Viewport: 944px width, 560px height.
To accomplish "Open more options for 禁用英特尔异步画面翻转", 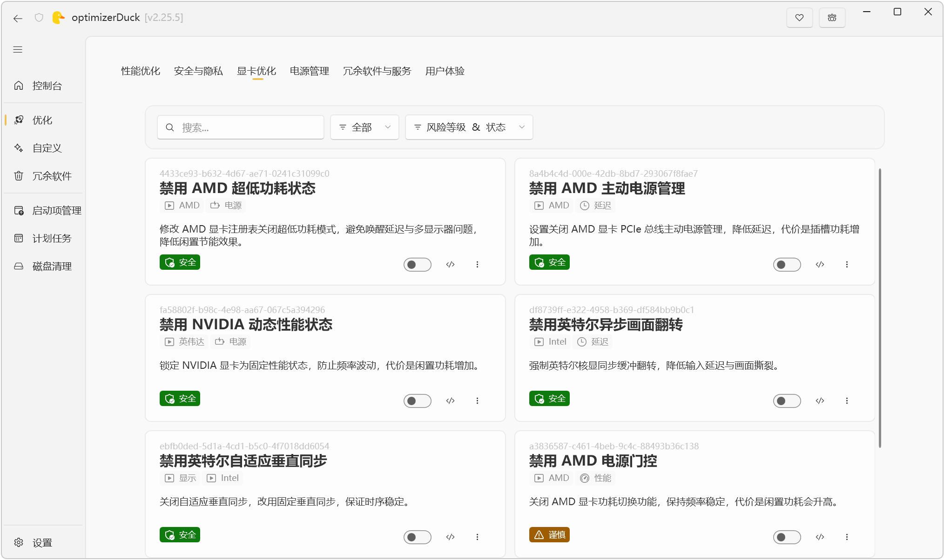I will (x=847, y=401).
